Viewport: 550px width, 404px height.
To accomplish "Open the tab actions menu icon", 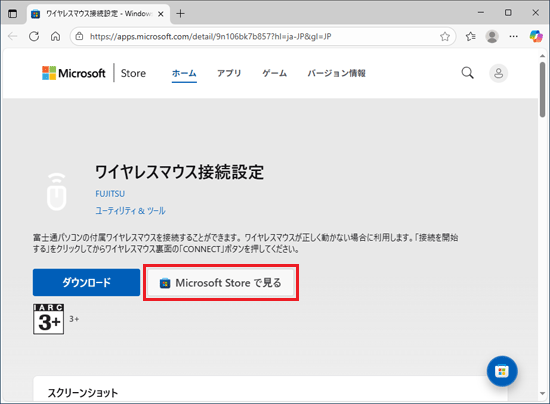I will 13,14.
